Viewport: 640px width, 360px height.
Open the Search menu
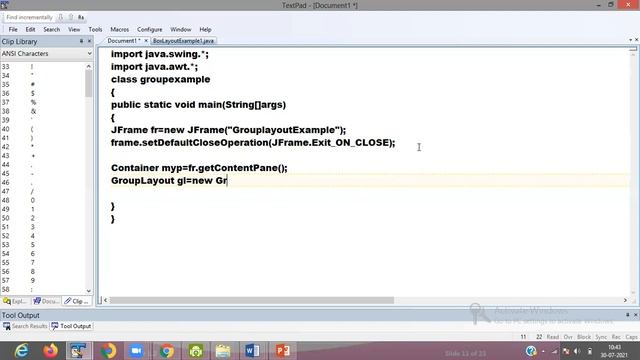(x=51, y=29)
